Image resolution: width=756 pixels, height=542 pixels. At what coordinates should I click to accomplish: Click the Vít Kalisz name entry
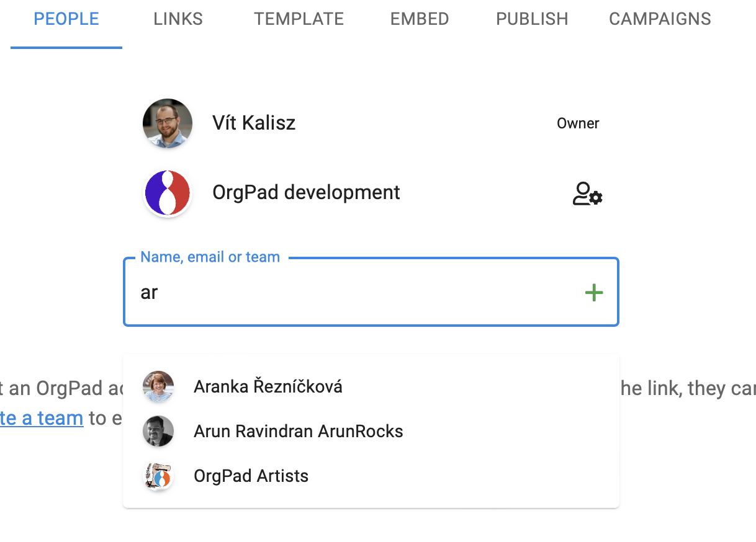tap(254, 123)
